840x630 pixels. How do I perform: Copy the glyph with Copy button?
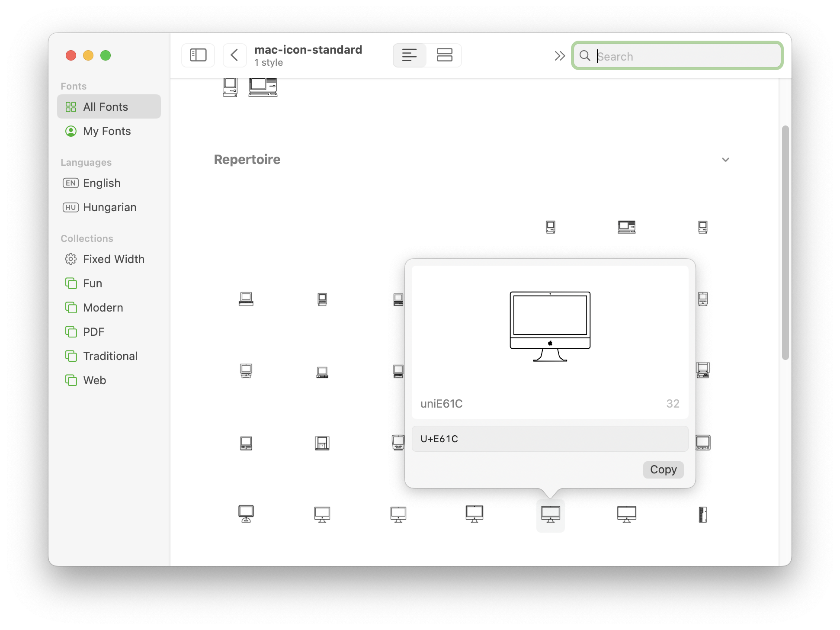point(663,469)
